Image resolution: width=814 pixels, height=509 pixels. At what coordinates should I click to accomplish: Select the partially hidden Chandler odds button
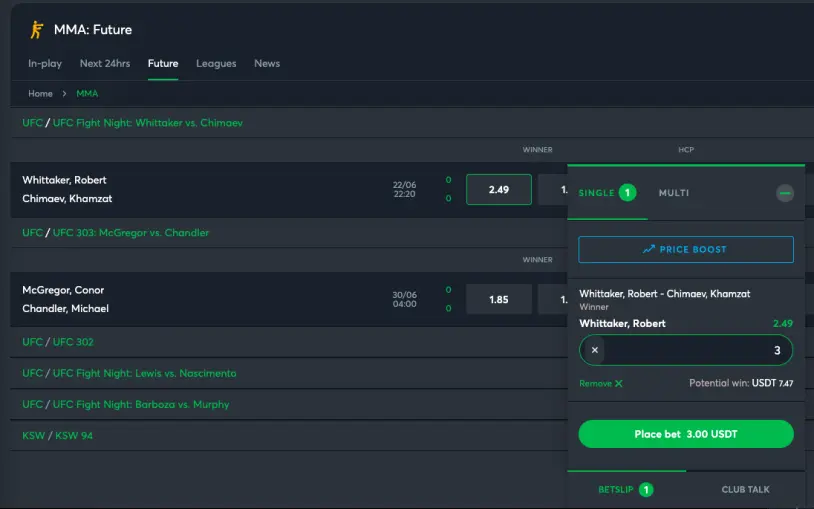553,300
